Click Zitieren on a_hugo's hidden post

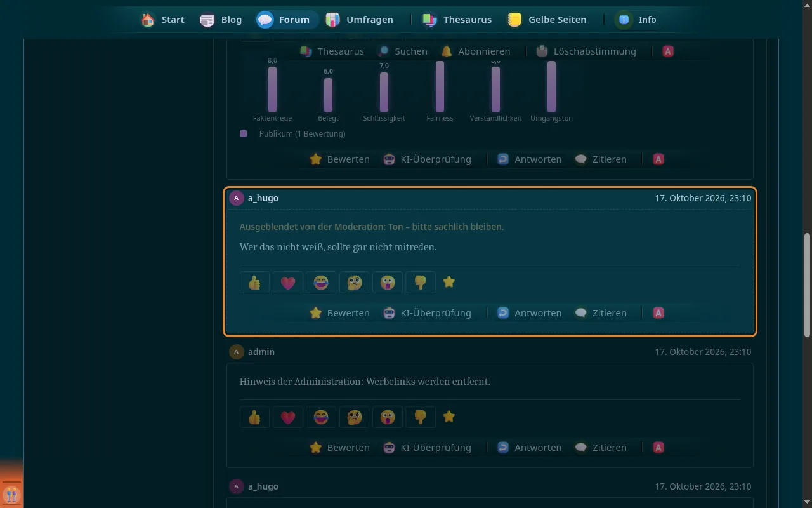click(x=600, y=313)
